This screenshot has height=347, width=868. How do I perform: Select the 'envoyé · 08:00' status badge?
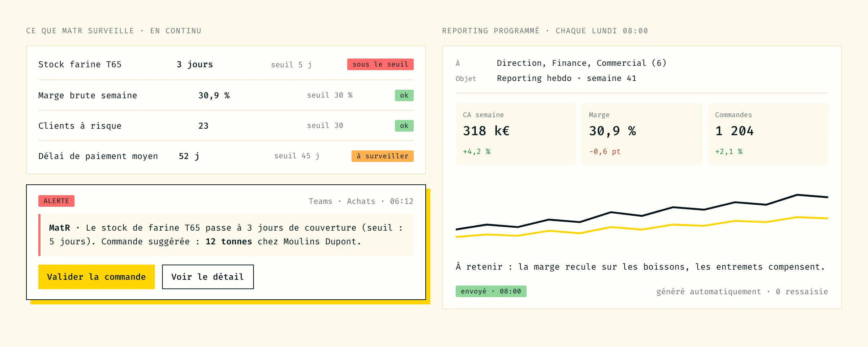pos(491,291)
